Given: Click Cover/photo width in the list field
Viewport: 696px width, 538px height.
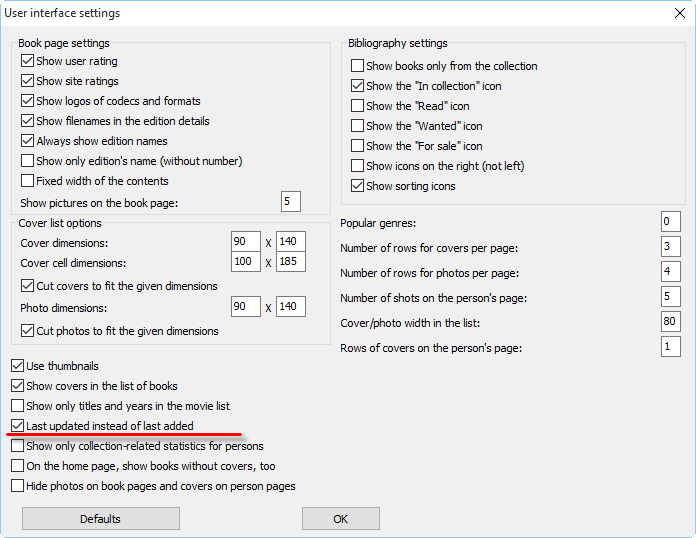Looking at the screenshot, I should point(671,321).
